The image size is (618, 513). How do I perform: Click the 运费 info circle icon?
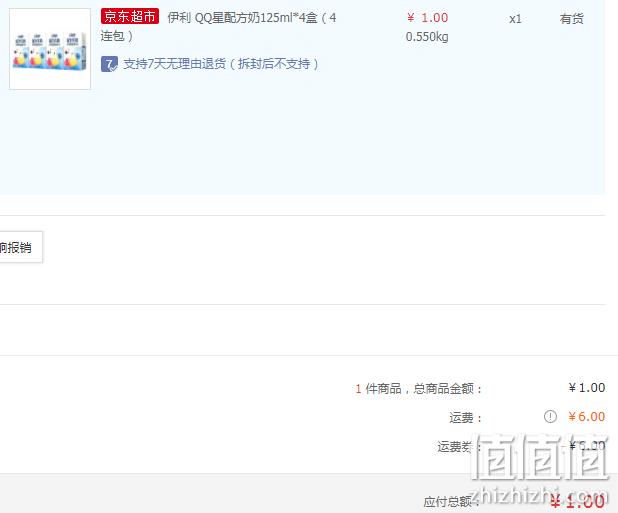pyautogui.click(x=550, y=416)
